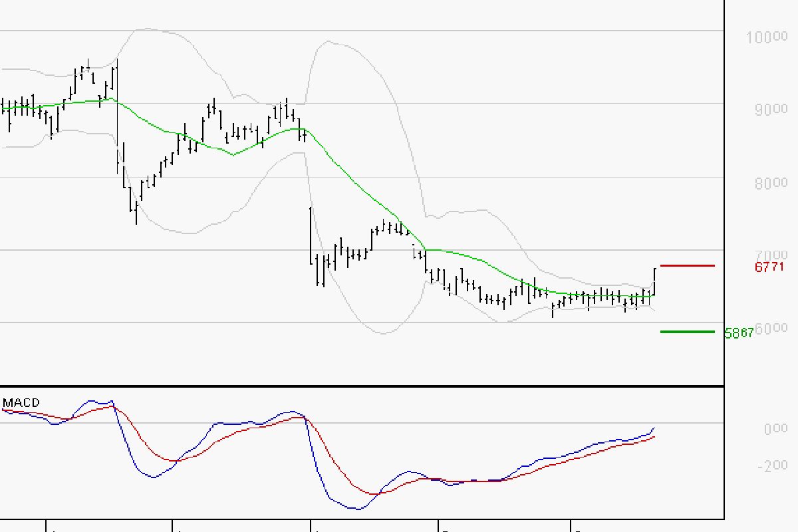Click the 9000 price axis label
Screen dimensions: 798x532
click(x=771, y=108)
